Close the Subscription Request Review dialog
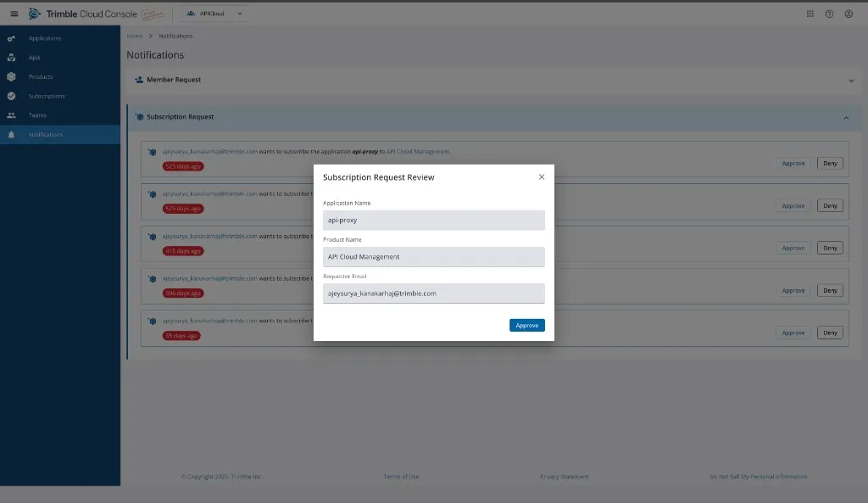Viewport: 868px width, 503px height. point(542,176)
